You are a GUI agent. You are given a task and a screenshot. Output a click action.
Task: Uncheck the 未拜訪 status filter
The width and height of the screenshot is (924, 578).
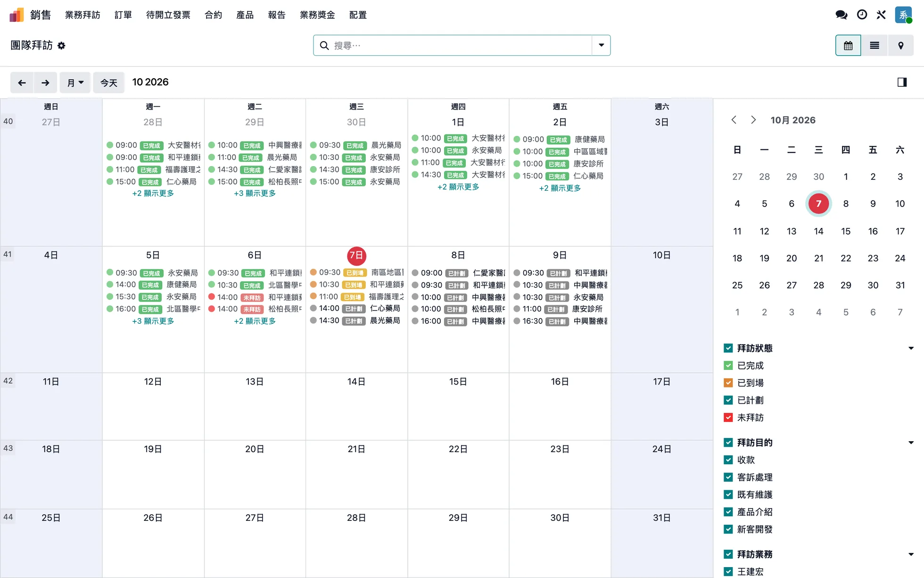(728, 418)
